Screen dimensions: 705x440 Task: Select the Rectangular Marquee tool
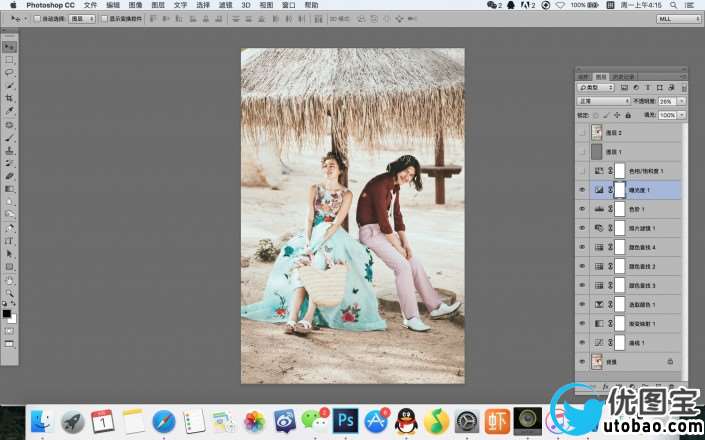[x=9, y=60]
